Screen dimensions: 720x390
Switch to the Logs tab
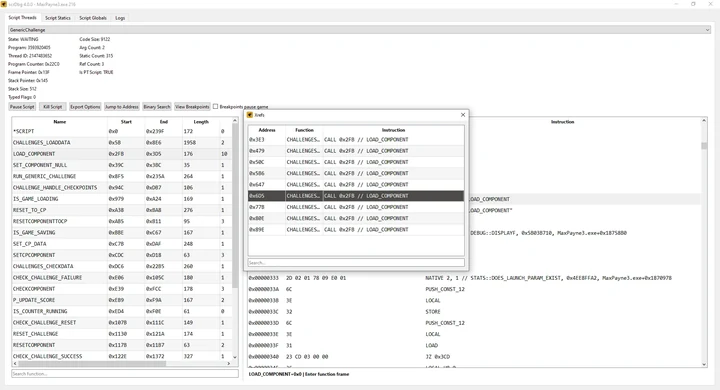120,18
